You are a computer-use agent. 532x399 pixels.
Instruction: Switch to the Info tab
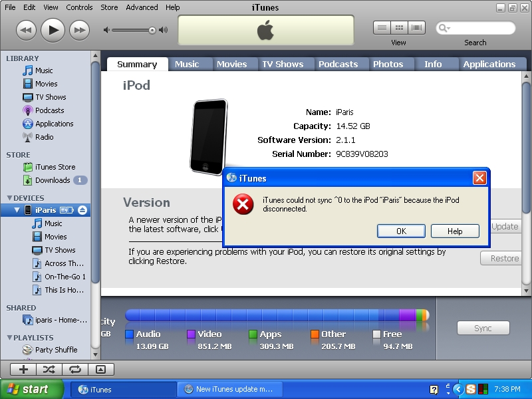[433, 64]
